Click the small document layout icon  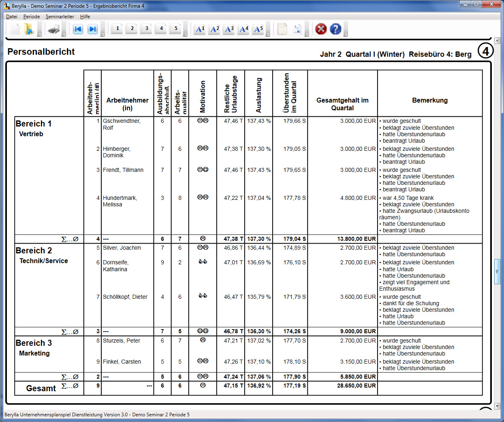point(297,29)
